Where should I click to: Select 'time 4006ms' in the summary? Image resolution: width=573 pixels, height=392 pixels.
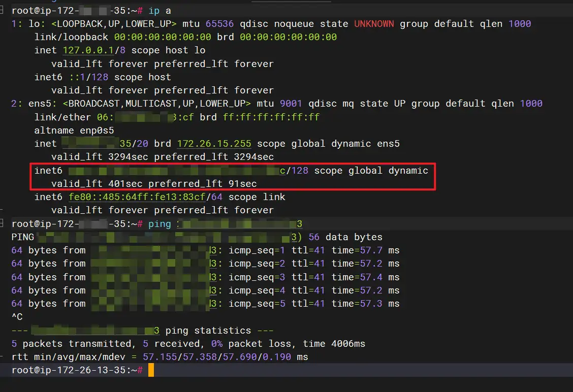click(334, 343)
